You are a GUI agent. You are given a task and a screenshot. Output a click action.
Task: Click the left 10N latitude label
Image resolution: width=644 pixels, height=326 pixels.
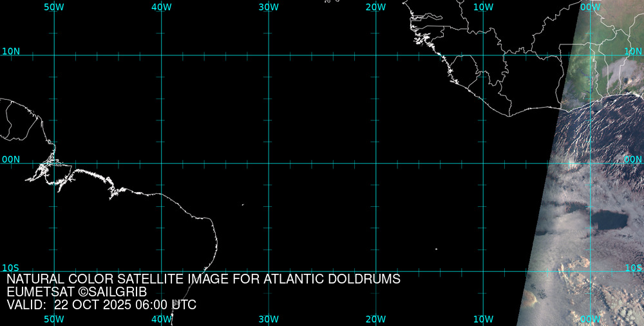[10, 51]
